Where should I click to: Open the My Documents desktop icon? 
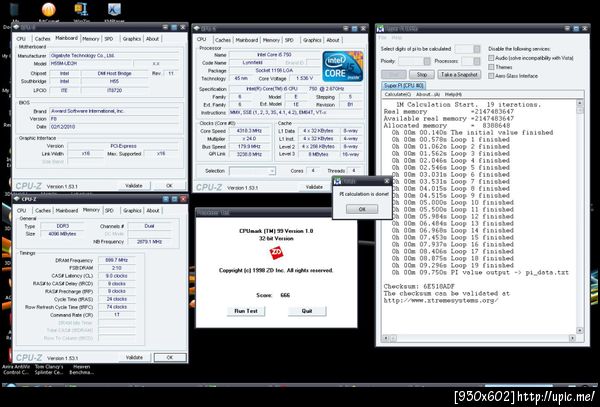pyautogui.click(x=15, y=11)
